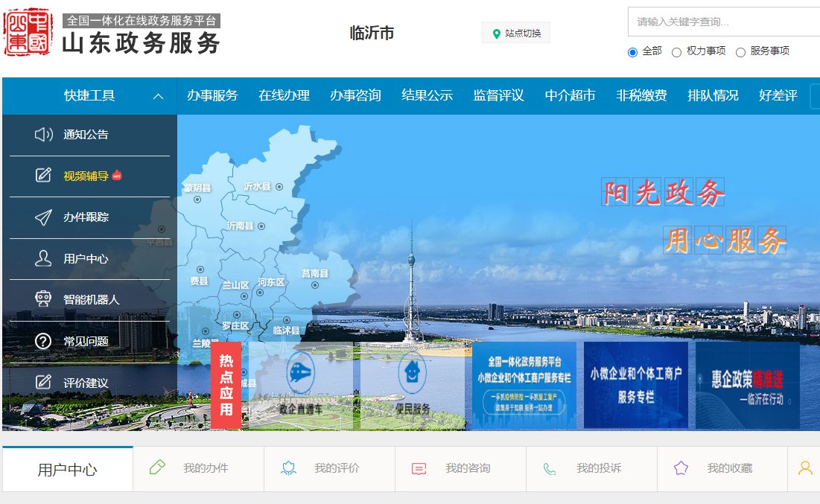Open the 站点切换 site switcher
Screen dimensions: 820x504
516,33
